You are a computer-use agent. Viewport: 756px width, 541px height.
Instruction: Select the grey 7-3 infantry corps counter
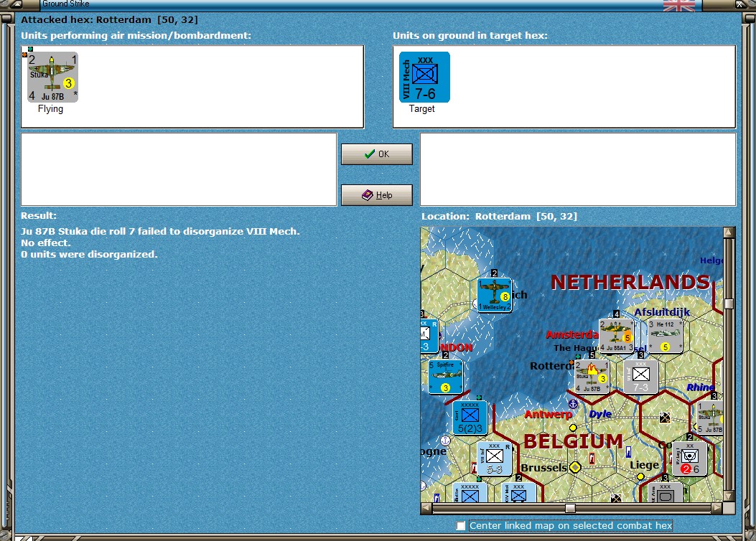(640, 376)
